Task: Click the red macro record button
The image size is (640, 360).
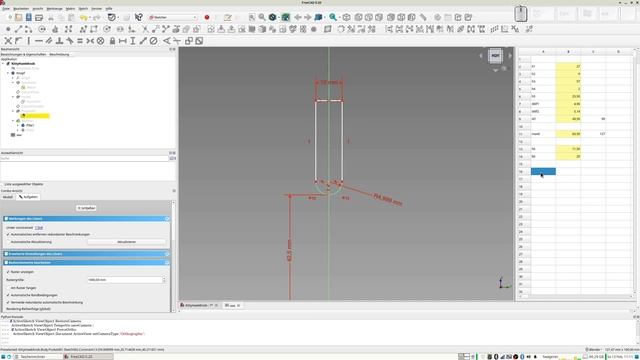Action: [x=207, y=18]
